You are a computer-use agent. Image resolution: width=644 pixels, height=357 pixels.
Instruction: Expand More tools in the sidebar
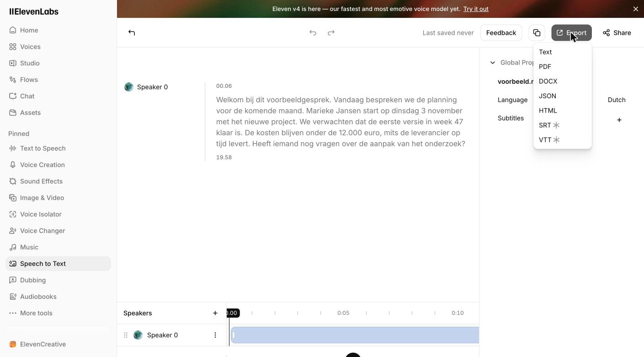tap(58, 313)
